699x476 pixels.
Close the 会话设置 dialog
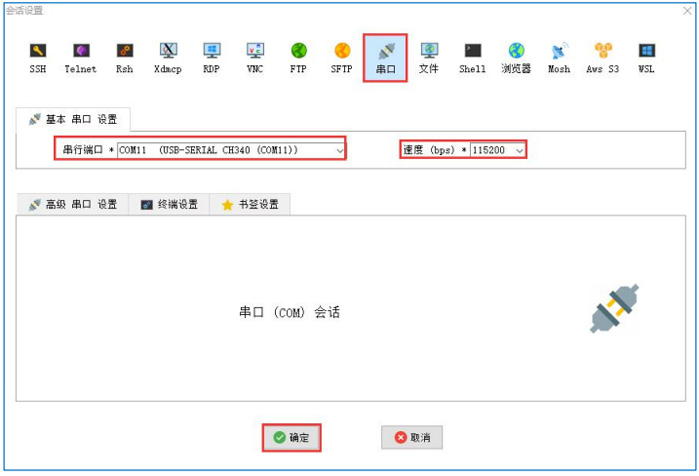(687, 11)
